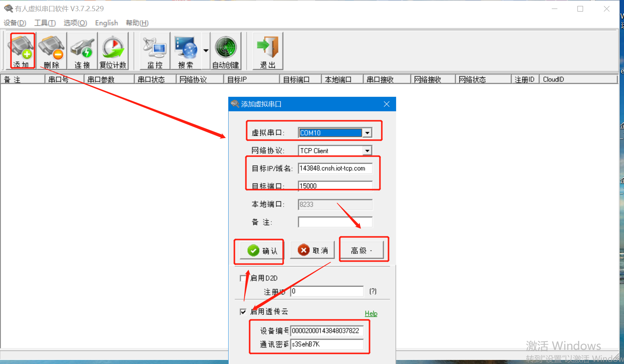The width and height of the screenshot is (624, 364).
Task: Confirm with the 确认 button
Action: click(262, 251)
